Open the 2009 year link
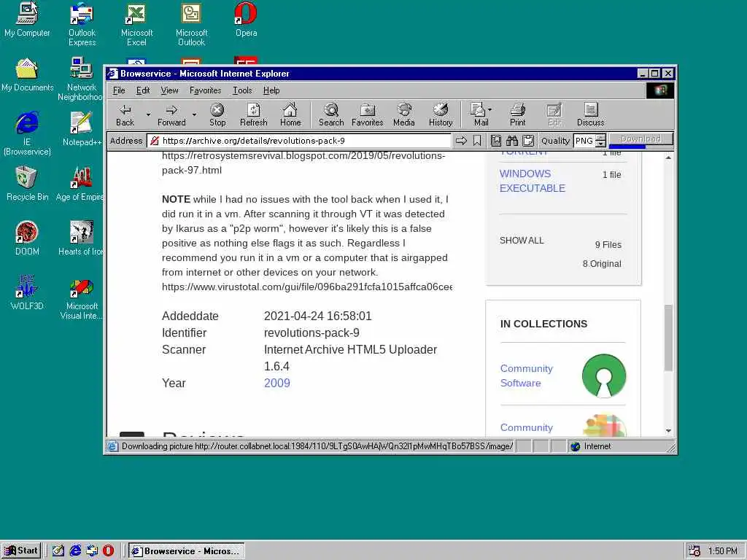Viewport: 747px width, 560px height. (x=276, y=383)
